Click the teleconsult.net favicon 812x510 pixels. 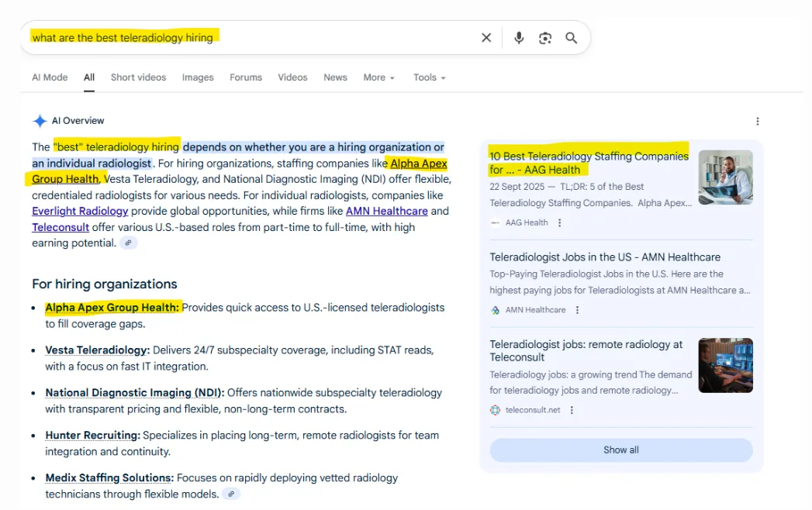(495, 410)
